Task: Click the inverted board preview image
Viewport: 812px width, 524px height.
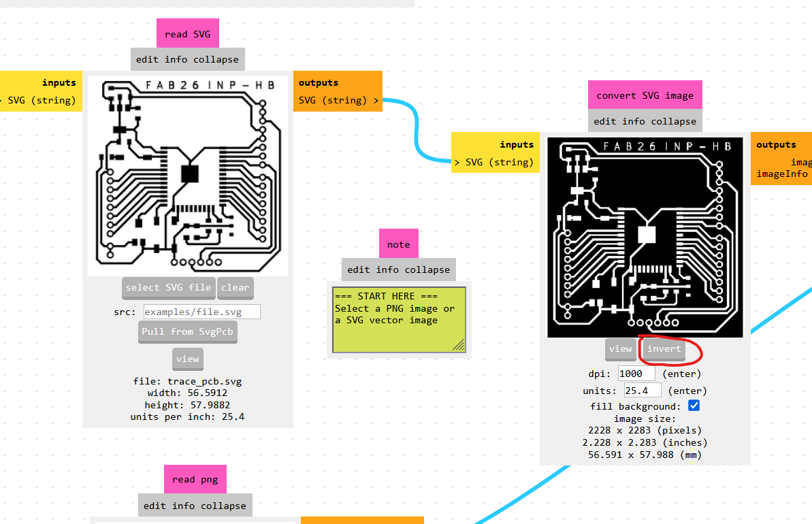Action: click(x=645, y=238)
